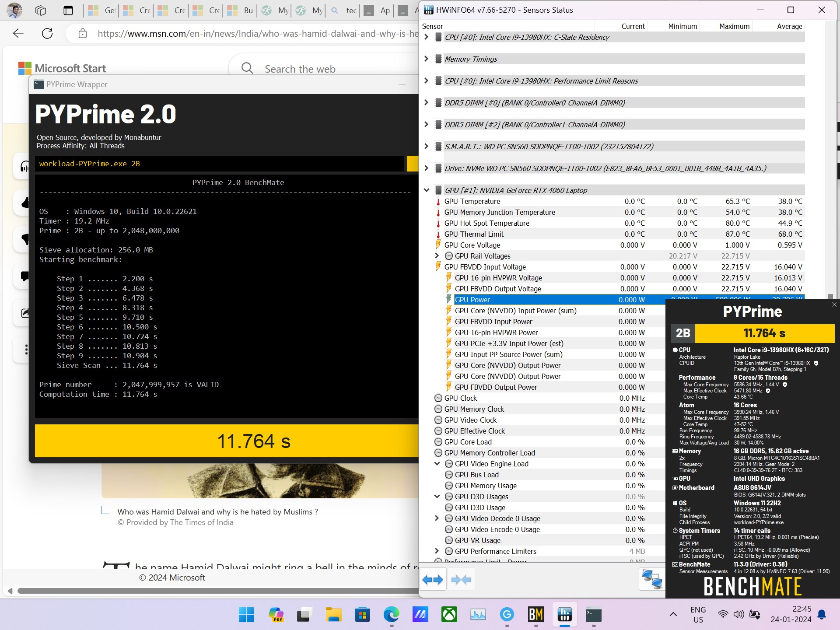Open the Xbox app from the taskbar
This screenshot has height=630, width=840.
pyautogui.click(x=449, y=615)
